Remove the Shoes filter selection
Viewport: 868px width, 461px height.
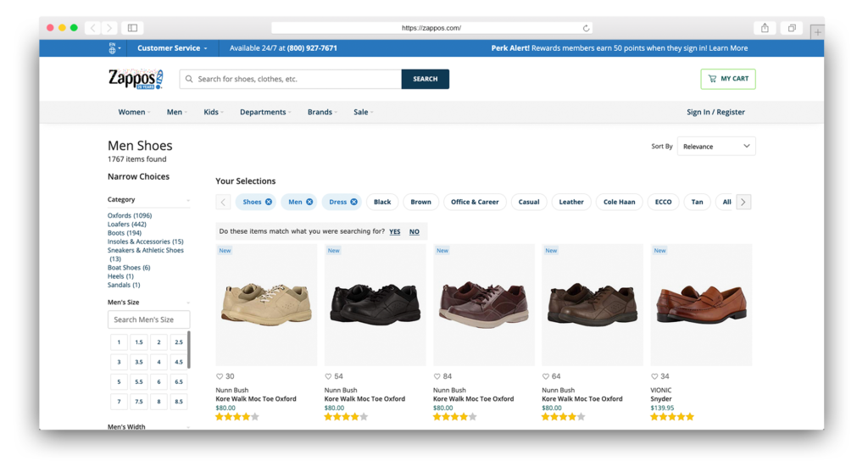[269, 202]
